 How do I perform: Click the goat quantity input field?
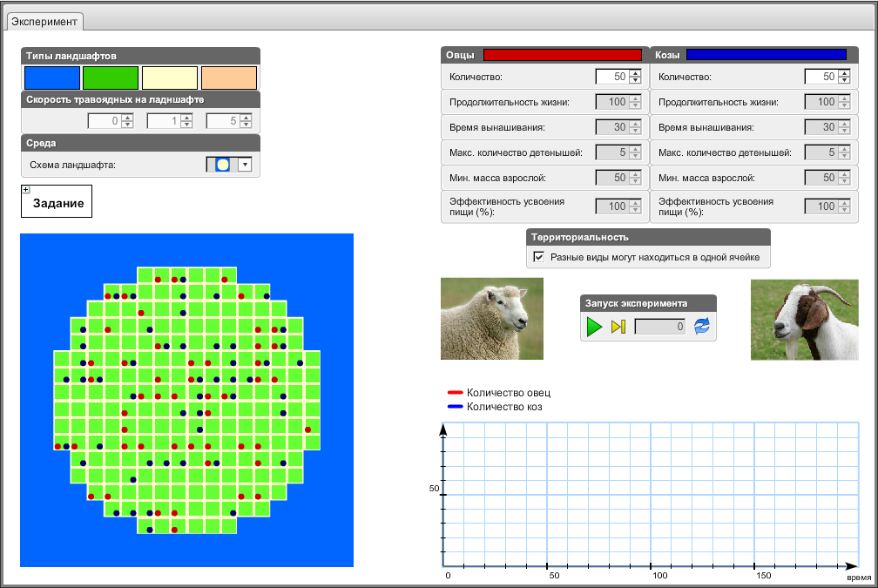[820, 77]
